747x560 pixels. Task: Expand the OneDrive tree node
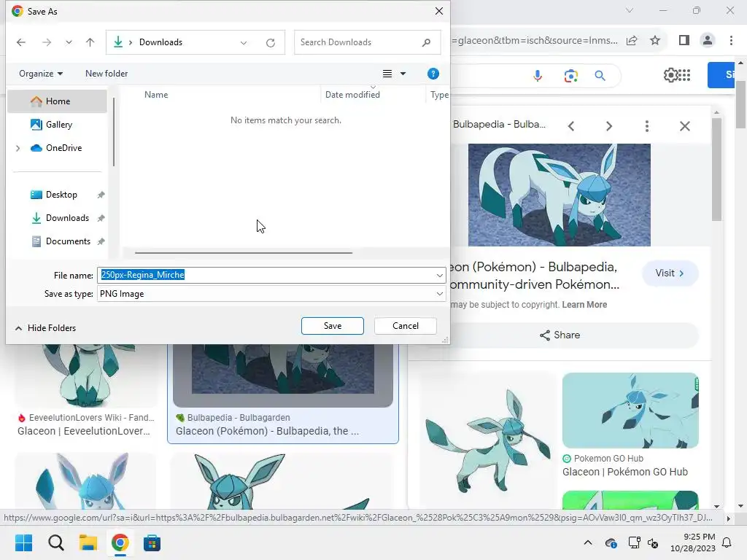click(18, 148)
